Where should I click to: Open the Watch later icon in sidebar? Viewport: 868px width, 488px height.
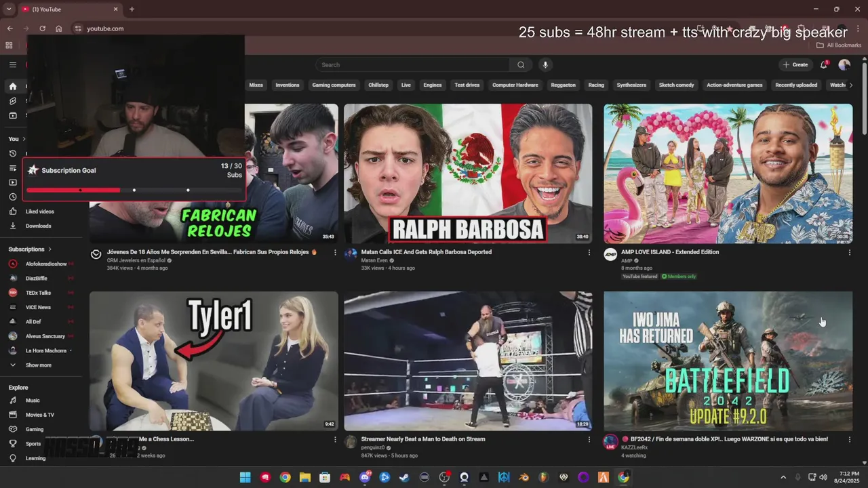(13, 197)
